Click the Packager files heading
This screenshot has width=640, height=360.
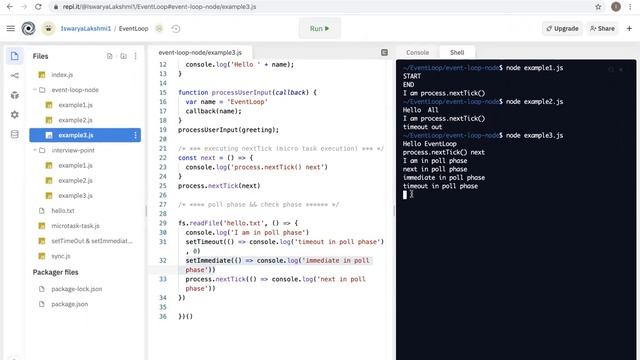click(56, 272)
